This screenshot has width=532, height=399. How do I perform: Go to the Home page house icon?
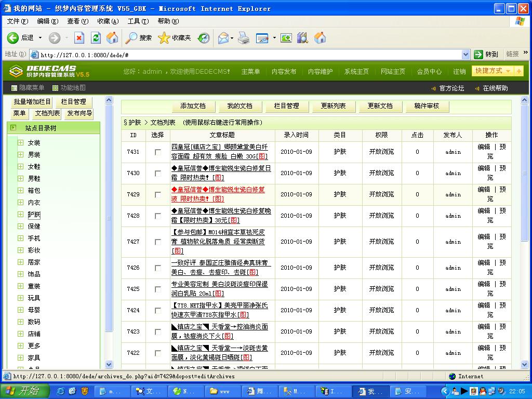[112, 37]
